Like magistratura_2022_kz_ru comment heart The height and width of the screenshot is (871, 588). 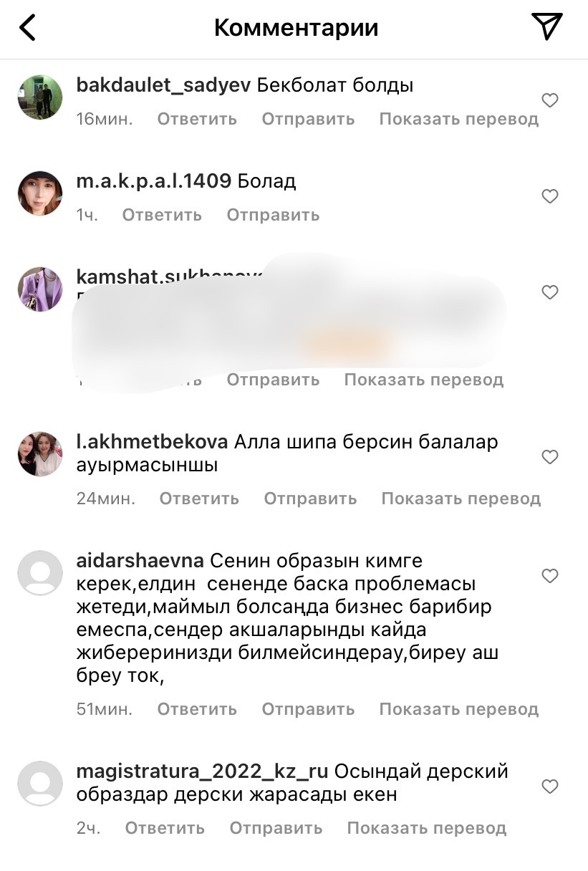[x=549, y=786]
